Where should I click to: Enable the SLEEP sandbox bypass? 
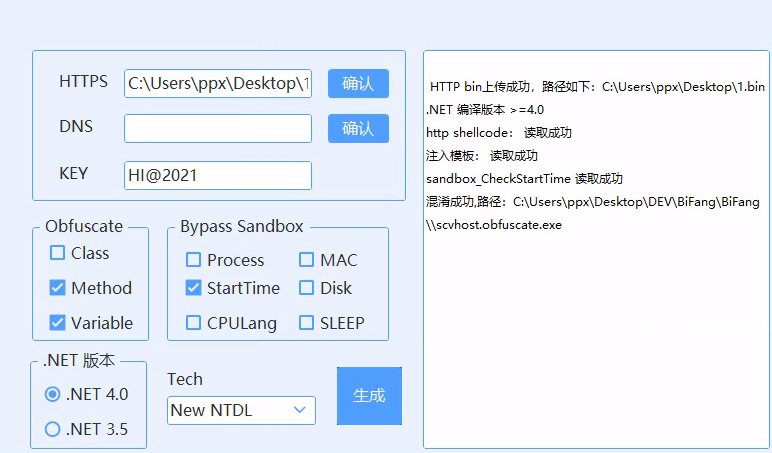click(306, 323)
